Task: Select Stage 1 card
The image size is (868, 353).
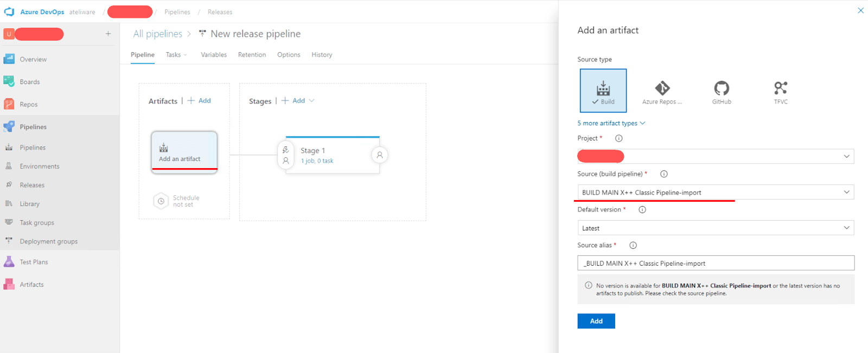Action: coord(333,155)
